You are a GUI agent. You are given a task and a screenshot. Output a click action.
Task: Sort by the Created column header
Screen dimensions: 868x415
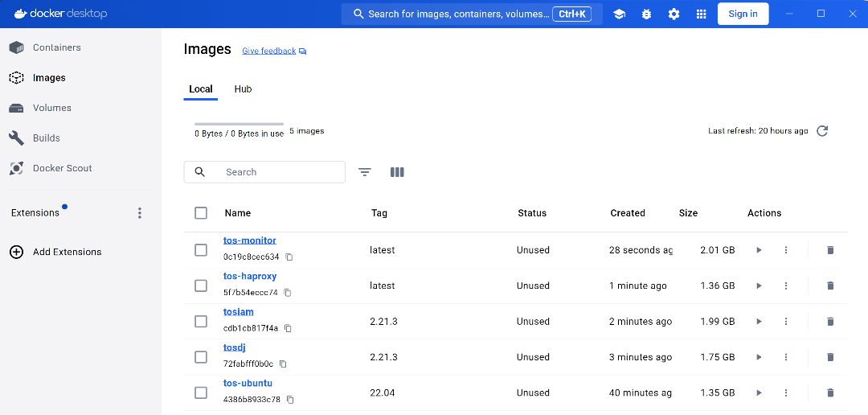tap(628, 213)
